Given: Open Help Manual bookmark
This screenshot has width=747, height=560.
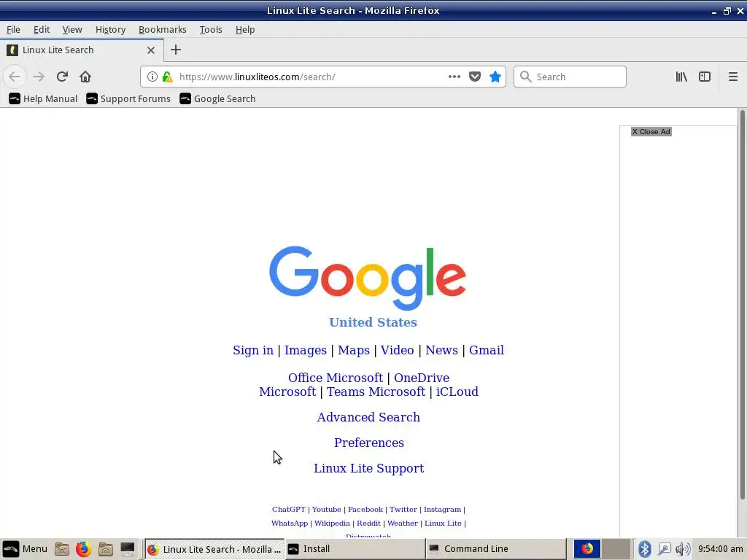Looking at the screenshot, I should tap(43, 98).
